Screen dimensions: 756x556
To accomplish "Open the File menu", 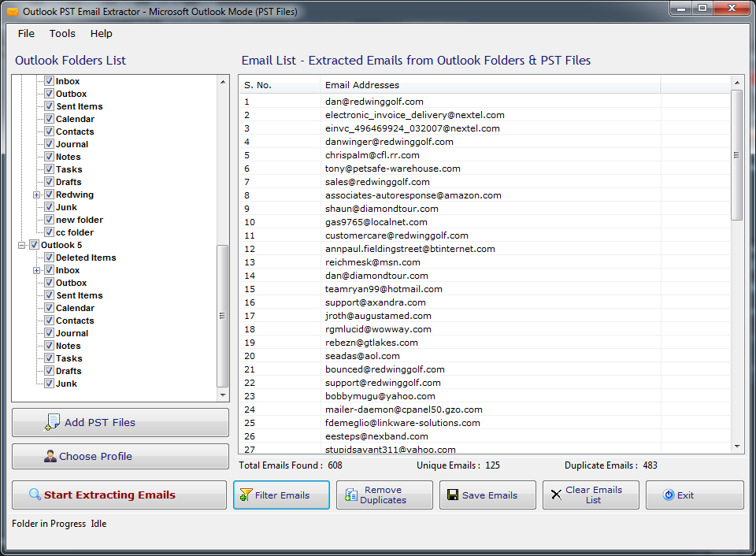I will pyautogui.click(x=26, y=33).
